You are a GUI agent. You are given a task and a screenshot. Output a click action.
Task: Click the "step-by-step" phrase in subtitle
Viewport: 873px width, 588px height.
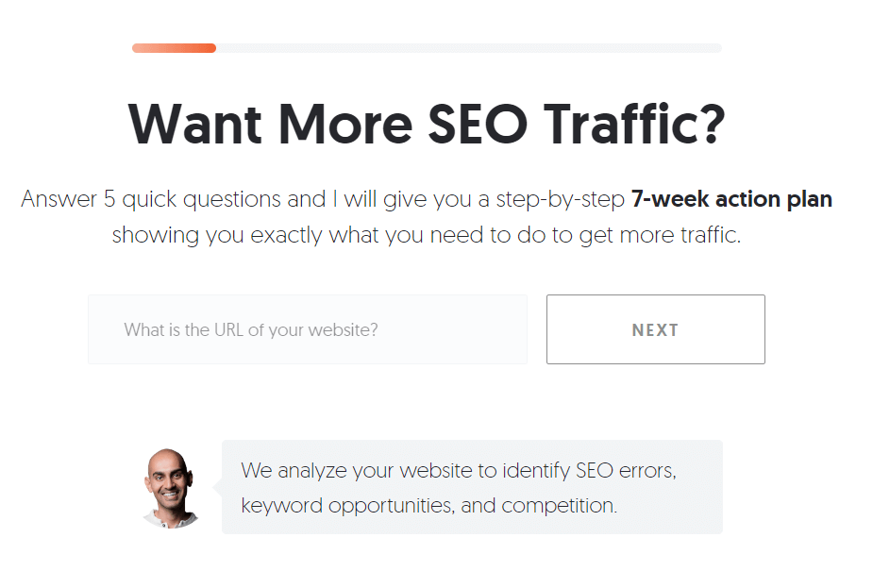pos(560,199)
